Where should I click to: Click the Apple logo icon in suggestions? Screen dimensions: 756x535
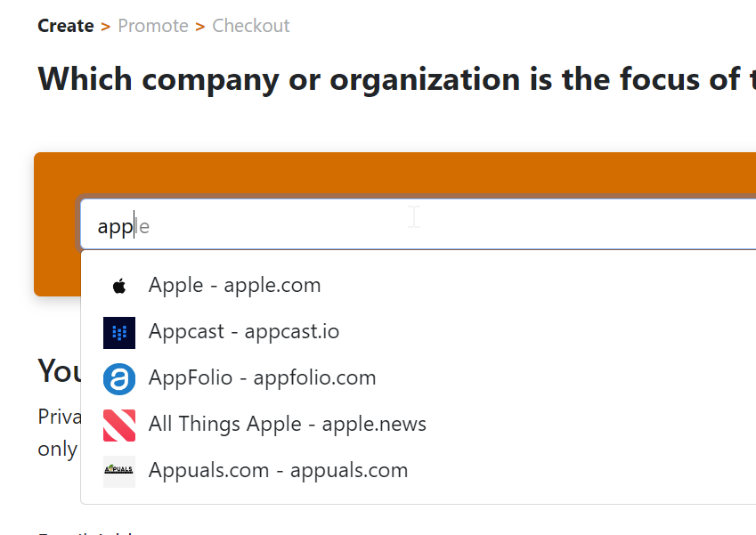click(119, 286)
